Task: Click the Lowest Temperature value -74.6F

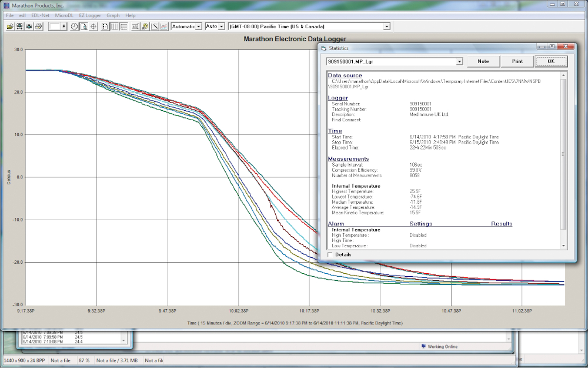Action: (x=416, y=197)
